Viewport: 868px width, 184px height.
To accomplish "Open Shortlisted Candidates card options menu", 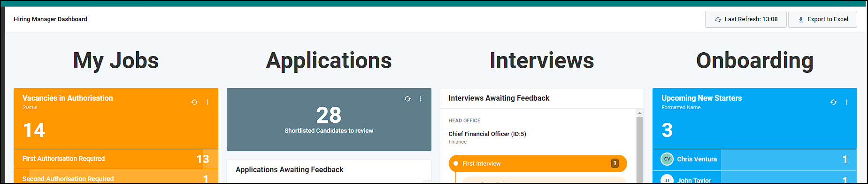I will click(421, 99).
